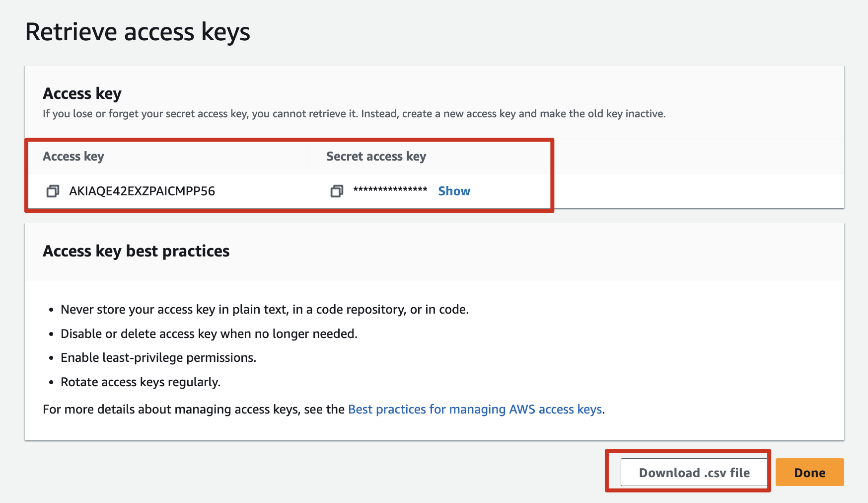Click the Access key column header
This screenshot has height=503, width=868.
click(73, 157)
